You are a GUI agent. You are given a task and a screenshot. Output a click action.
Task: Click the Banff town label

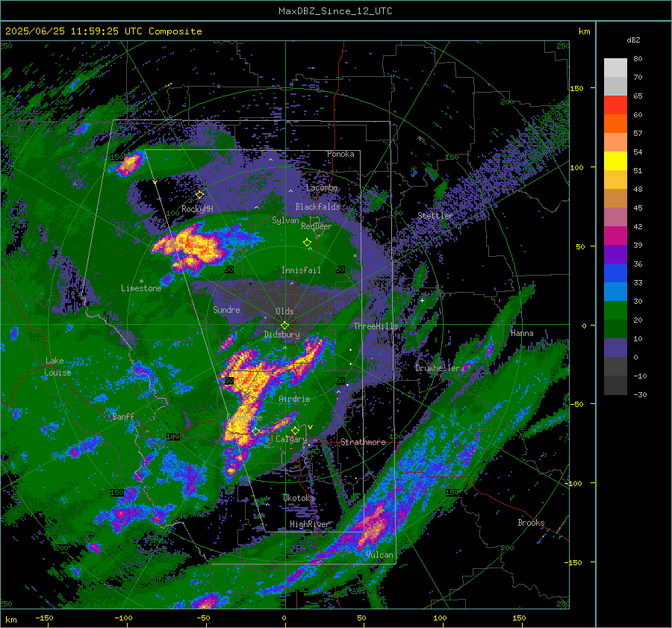tap(123, 417)
